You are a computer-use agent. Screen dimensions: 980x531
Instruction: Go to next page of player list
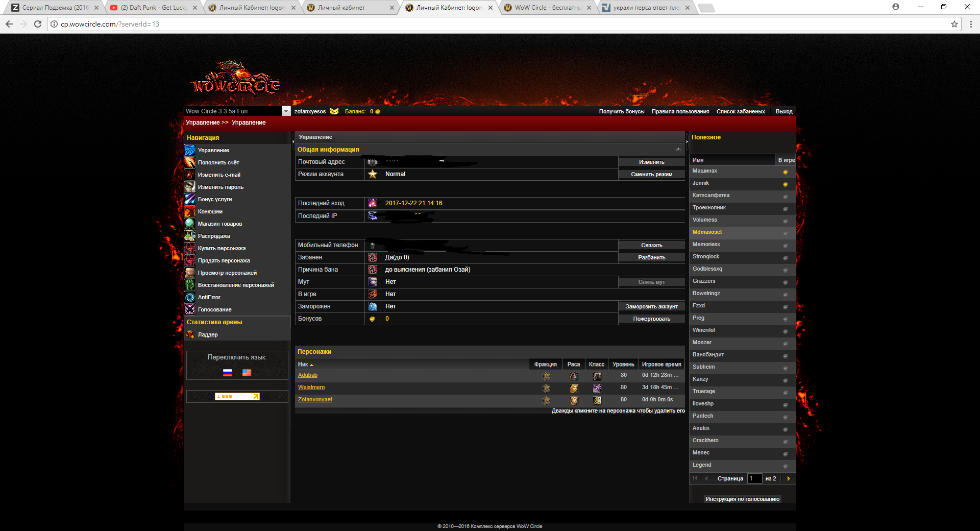pos(789,478)
